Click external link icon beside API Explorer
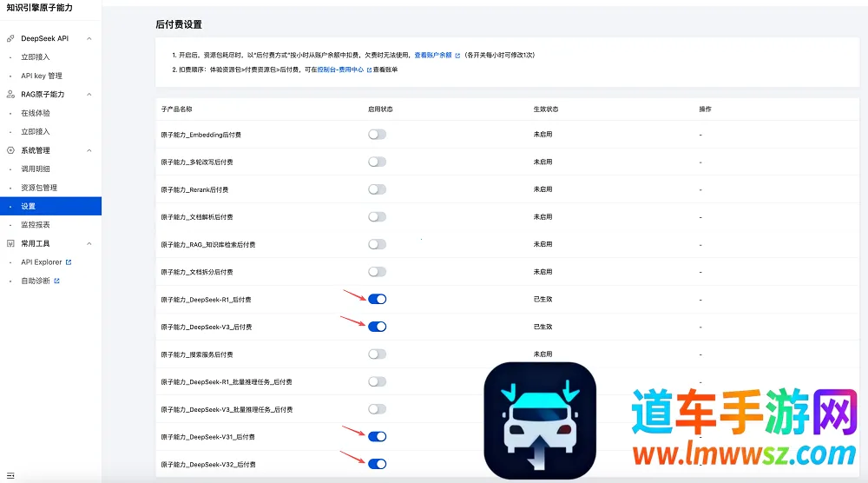Image resolution: width=868 pixels, height=483 pixels. click(69, 262)
